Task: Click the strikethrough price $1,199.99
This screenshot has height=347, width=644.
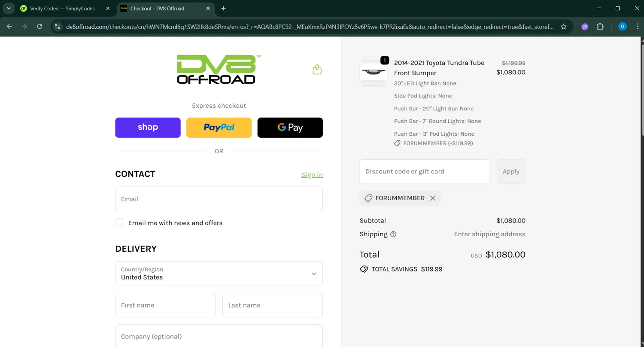Action: coord(513,63)
